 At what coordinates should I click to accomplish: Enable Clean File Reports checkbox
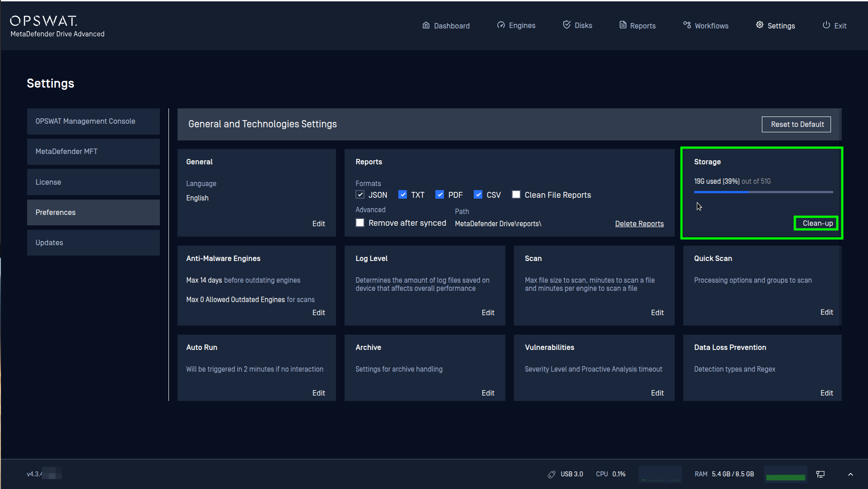tap(516, 195)
